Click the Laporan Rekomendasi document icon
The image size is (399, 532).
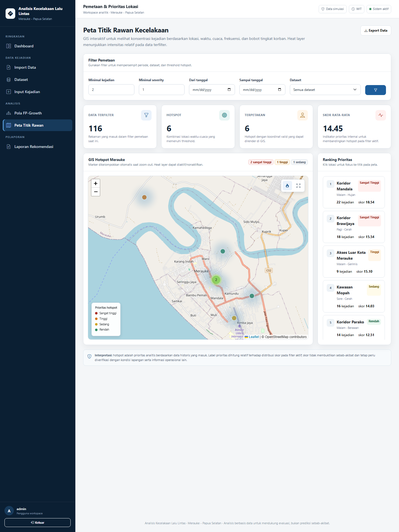[9, 147]
